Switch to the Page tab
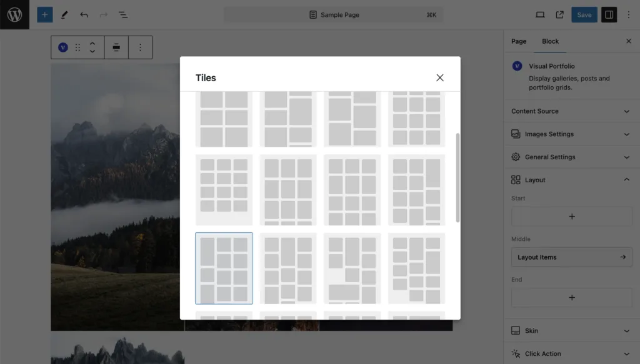Image resolution: width=640 pixels, height=364 pixels. [x=519, y=41]
